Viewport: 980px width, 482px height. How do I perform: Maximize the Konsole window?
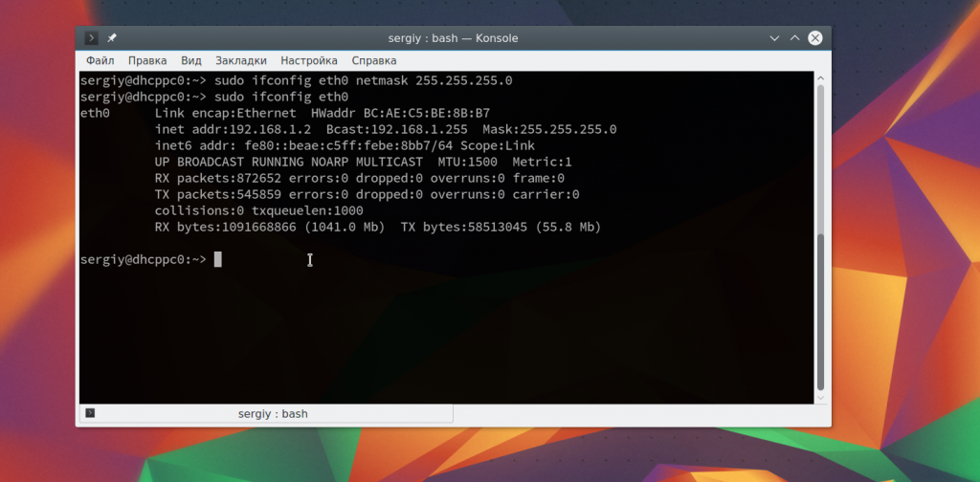click(794, 38)
